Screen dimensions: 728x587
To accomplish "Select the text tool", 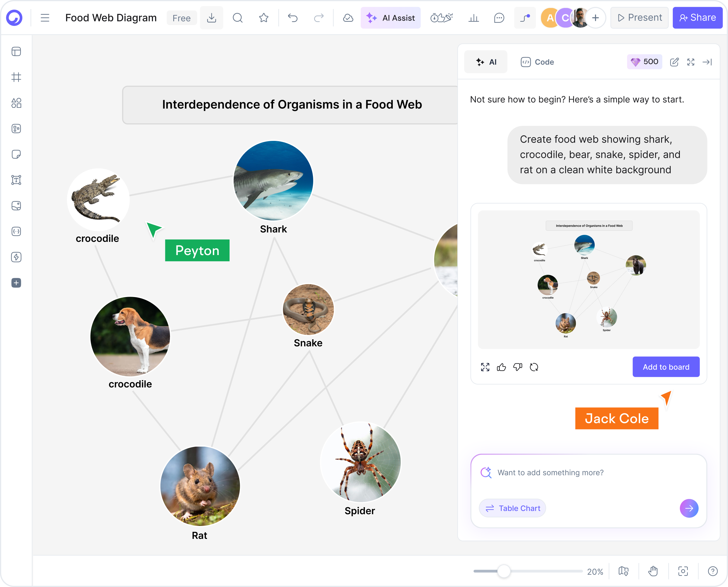I will (16, 180).
